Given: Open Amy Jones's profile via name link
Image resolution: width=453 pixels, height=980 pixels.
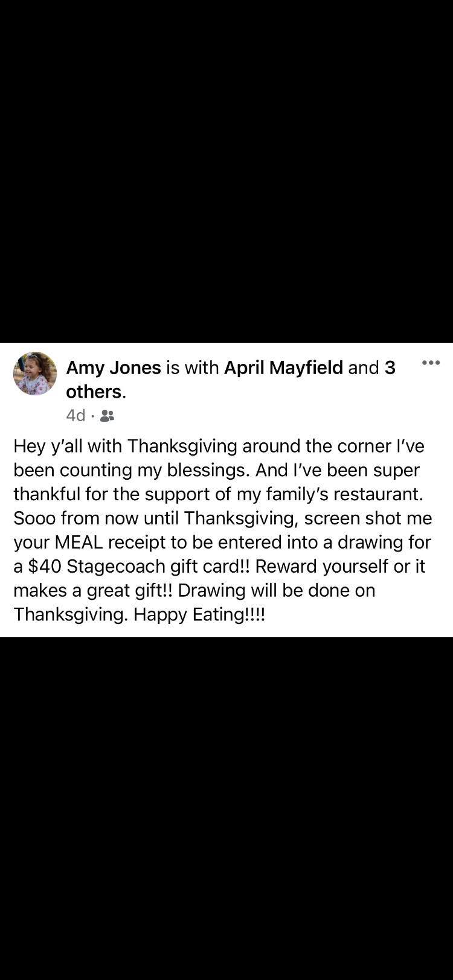Looking at the screenshot, I should tap(114, 367).
